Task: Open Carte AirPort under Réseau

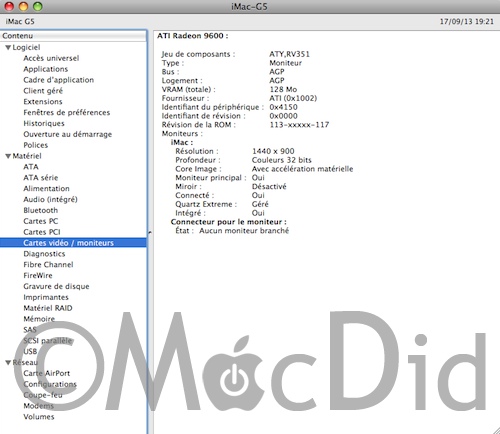Action: click(x=47, y=373)
